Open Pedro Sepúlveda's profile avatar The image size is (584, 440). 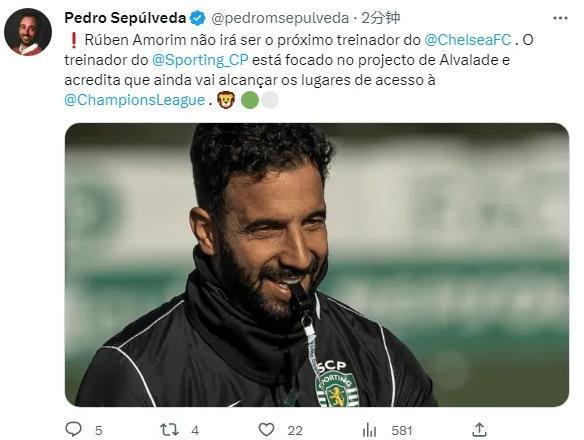28,32
